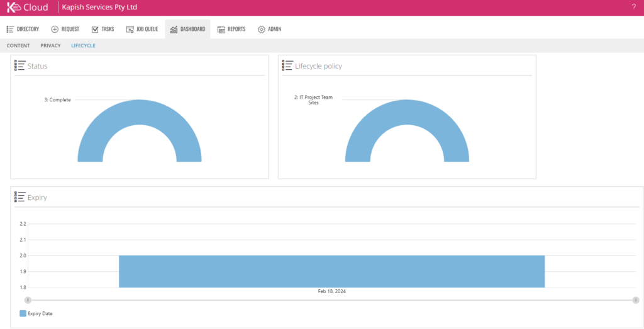The width and height of the screenshot is (644, 329).
Task: Open the Admin tab
Action: click(x=269, y=29)
